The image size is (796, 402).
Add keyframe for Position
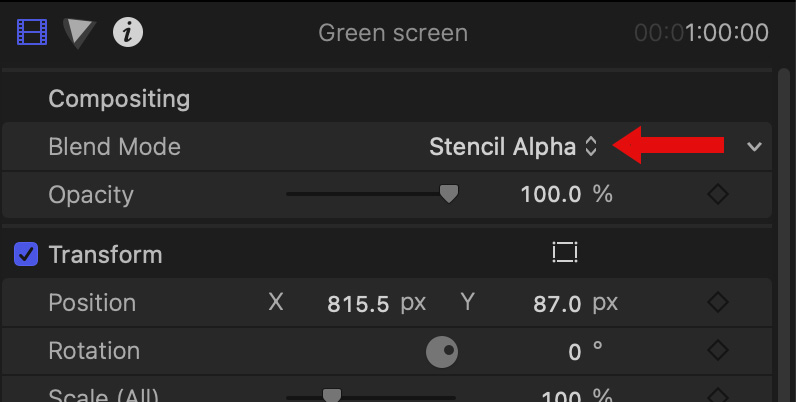[717, 302]
